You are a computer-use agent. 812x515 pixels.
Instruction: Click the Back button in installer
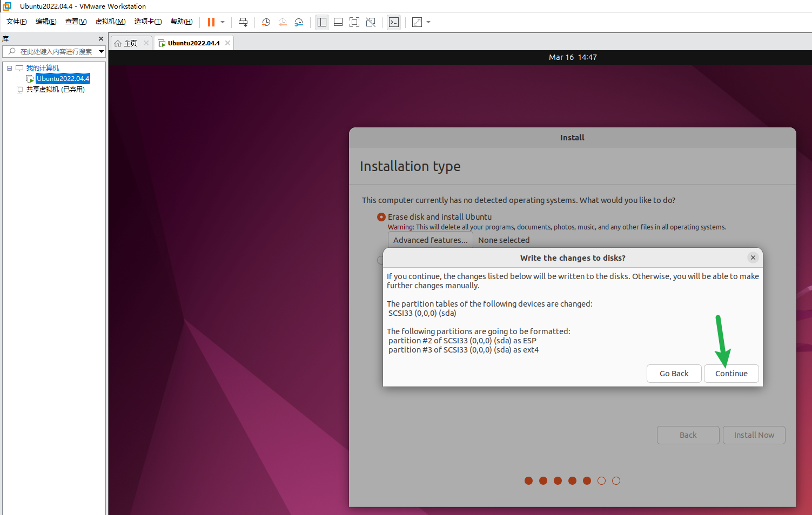point(688,435)
